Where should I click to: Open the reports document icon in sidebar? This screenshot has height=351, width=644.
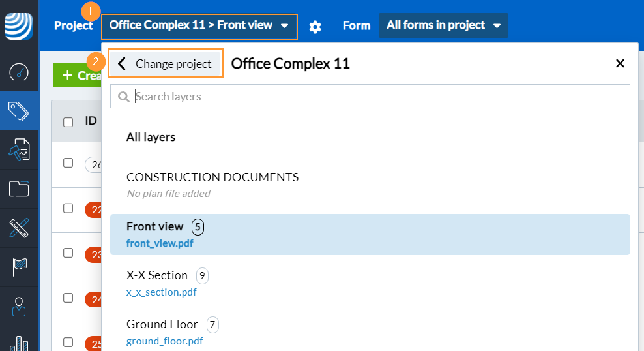pyautogui.click(x=19, y=150)
